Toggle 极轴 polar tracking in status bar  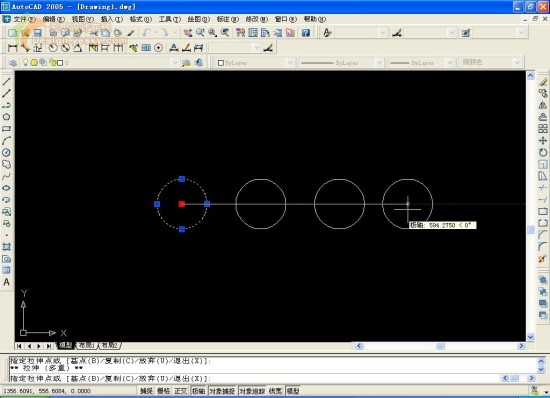[x=199, y=391]
